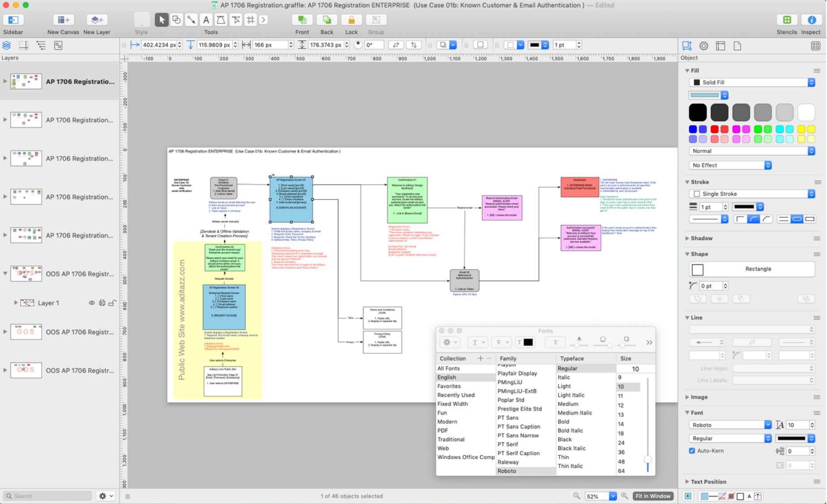This screenshot has width=827, height=504.
Task: Expand the Text Position section
Action: click(x=687, y=482)
